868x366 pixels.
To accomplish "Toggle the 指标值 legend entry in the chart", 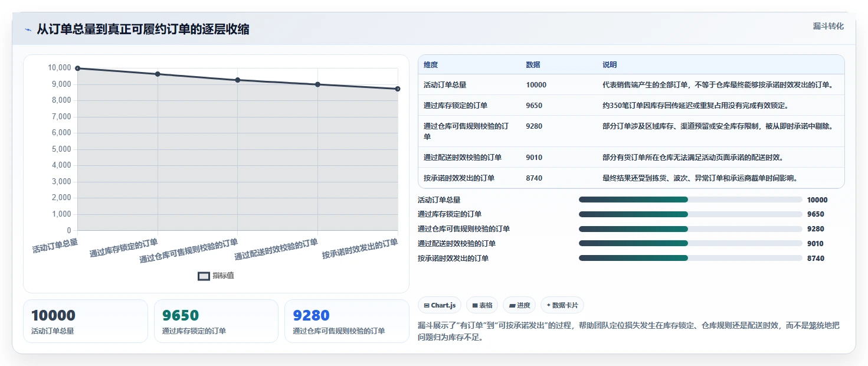I will tap(216, 276).
